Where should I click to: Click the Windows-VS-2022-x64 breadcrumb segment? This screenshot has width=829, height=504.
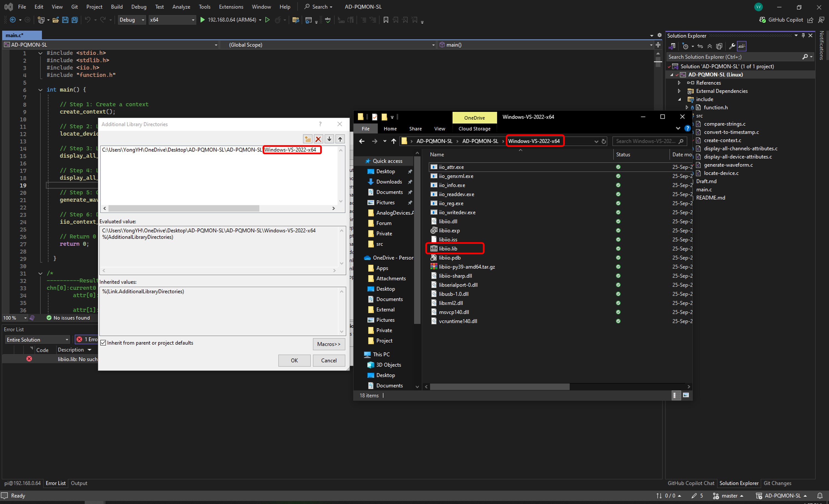[x=533, y=141]
